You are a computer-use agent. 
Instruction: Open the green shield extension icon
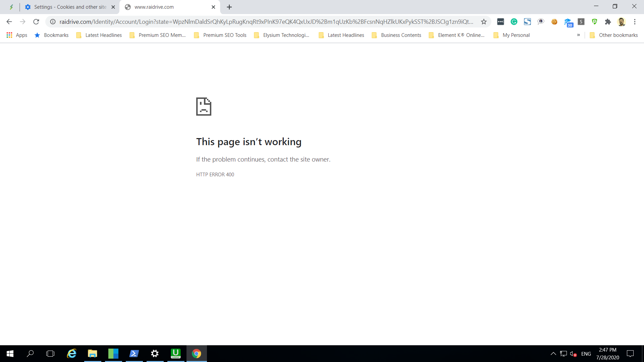coord(594,22)
